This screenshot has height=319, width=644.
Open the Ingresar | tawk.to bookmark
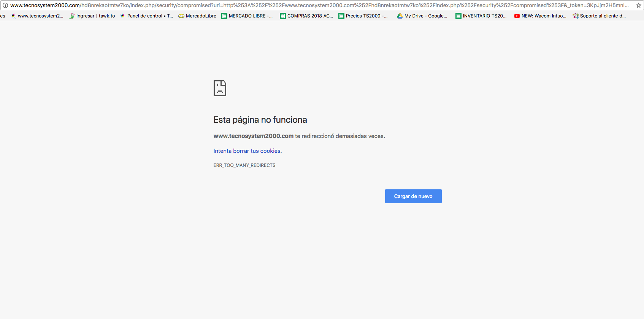click(92, 16)
